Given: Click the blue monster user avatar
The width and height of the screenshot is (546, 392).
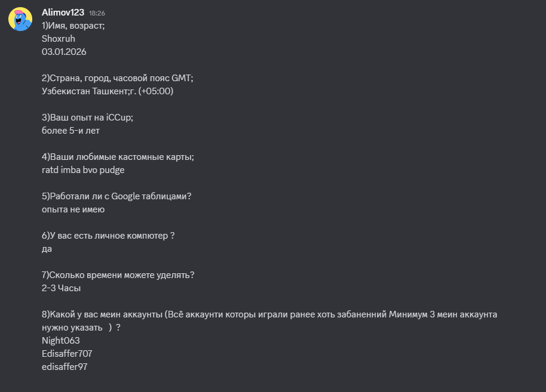Looking at the screenshot, I should pos(20,19).
